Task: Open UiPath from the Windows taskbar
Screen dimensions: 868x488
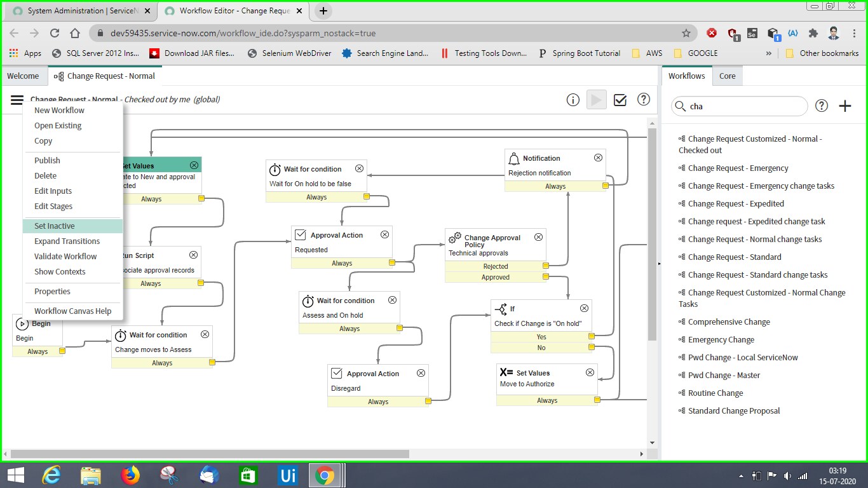Action: coord(288,475)
